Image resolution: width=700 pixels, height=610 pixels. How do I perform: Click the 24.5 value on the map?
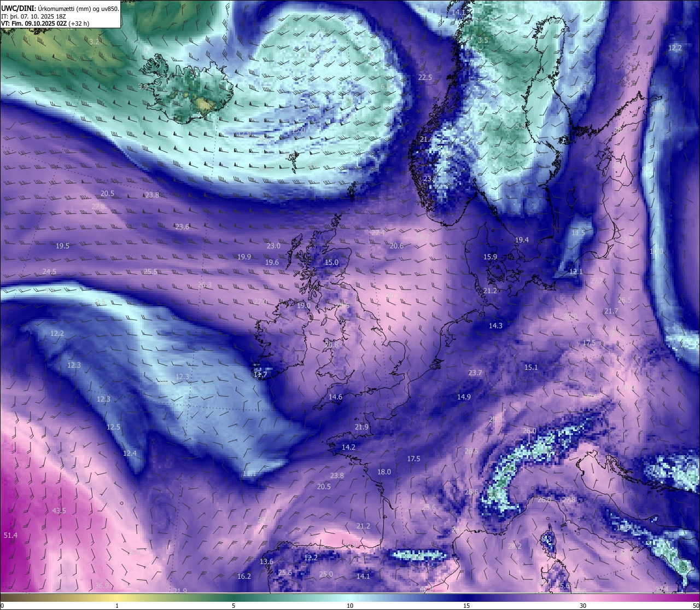coord(49,272)
